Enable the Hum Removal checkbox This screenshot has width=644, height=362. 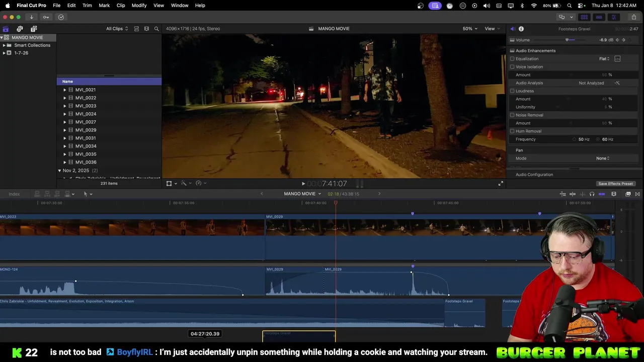point(512,131)
